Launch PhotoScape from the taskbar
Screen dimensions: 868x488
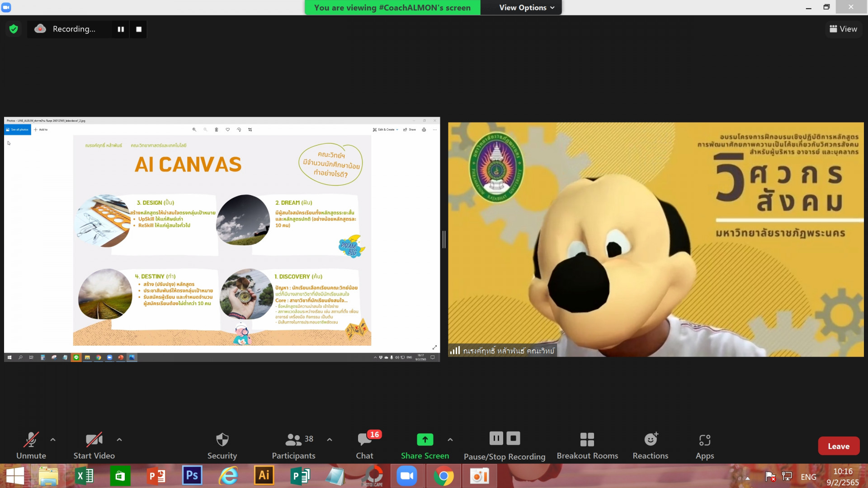pyautogui.click(x=373, y=476)
